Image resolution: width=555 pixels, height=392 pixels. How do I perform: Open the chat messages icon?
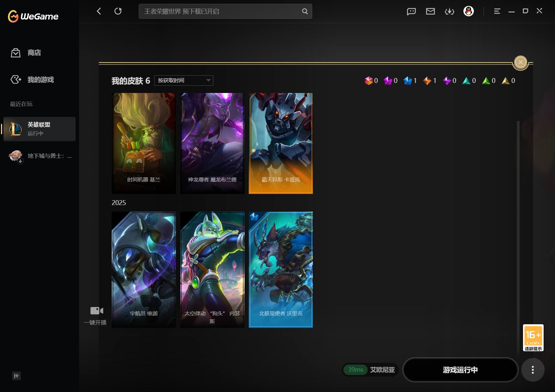411,11
